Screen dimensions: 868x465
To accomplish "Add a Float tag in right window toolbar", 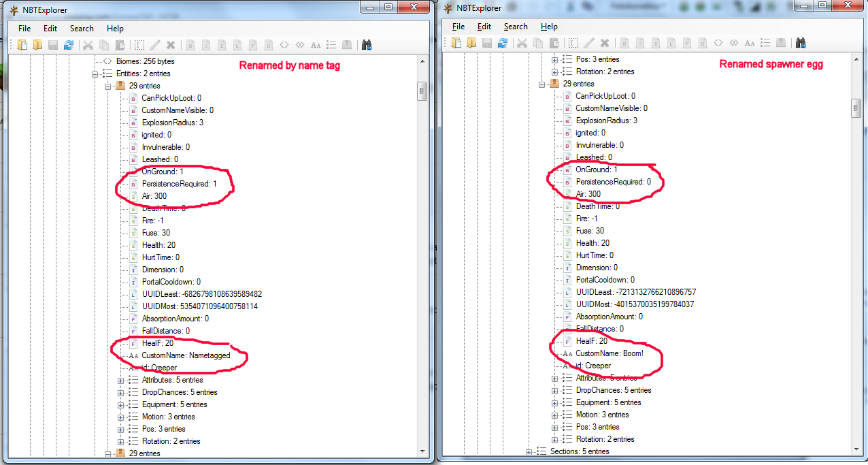I will [x=687, y=43].
